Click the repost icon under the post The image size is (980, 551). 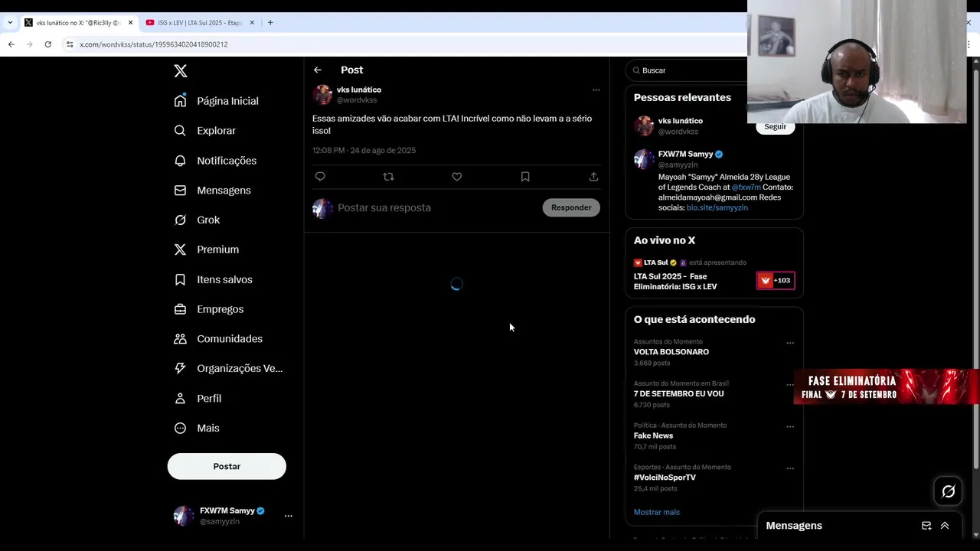(x=388, y=177)
